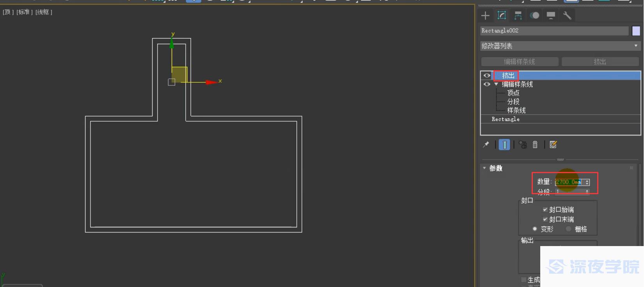Click the 数量 amount input field
The image size is (644, 287).
[x=569, y=182]
